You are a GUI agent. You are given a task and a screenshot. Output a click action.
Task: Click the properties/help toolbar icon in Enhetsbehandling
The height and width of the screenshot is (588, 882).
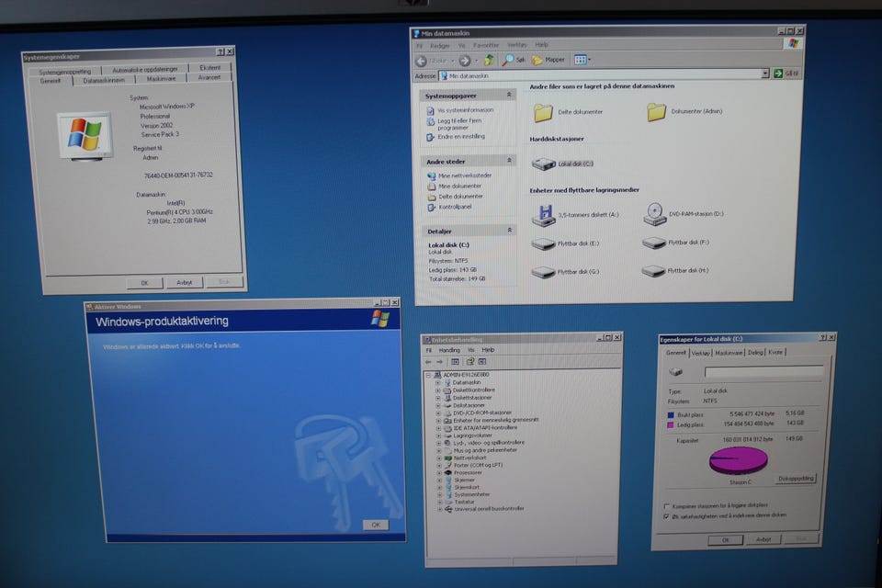(x=469, y=361)
